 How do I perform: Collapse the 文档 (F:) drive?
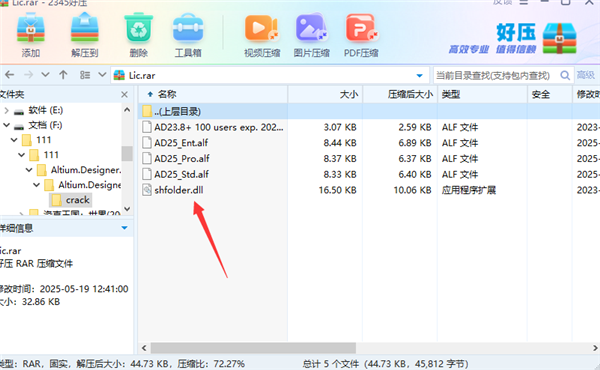pyautogui.click(x=6, y=125)
